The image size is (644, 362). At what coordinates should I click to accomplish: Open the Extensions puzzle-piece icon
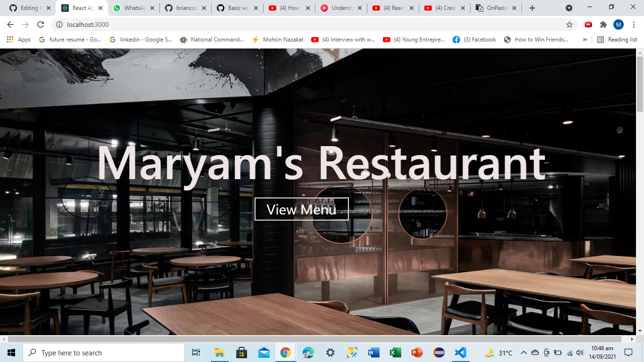tap(603, 24)
